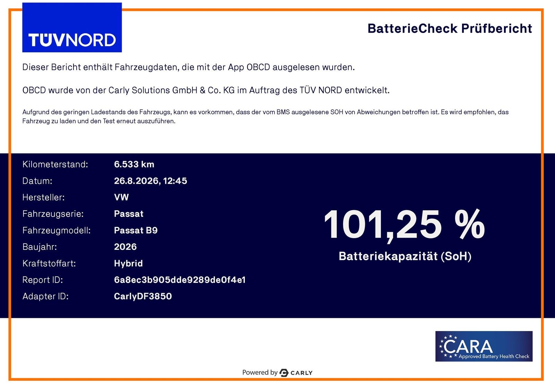Click the 'Kilometerstand:' label

[x=55, y=164]
